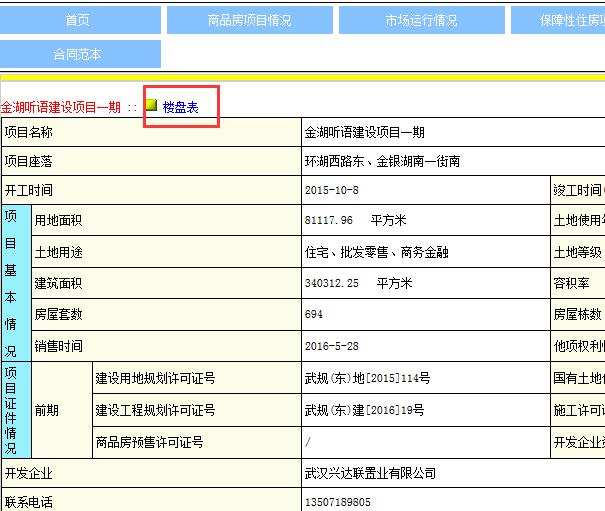Select the 竣工时间 label cell
The width and height of the screenshot is (605, 511).
tap(578, 190)
